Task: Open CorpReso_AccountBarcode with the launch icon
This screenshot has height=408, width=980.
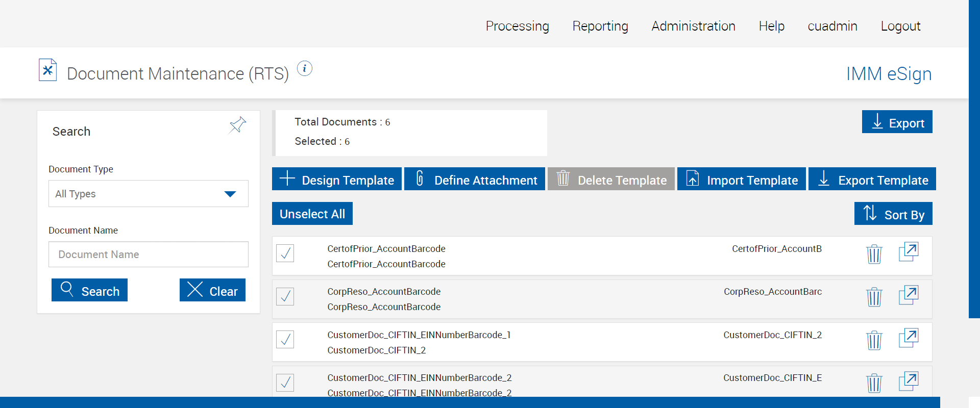Action: pos(908,295)
